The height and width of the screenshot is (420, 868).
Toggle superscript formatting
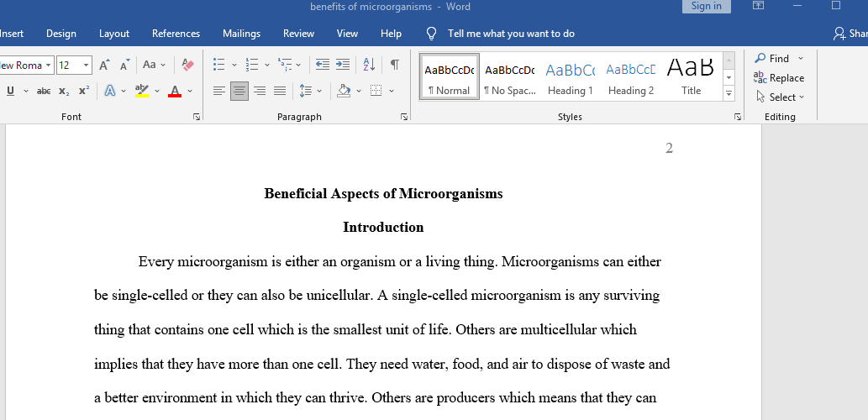(83, 91)
